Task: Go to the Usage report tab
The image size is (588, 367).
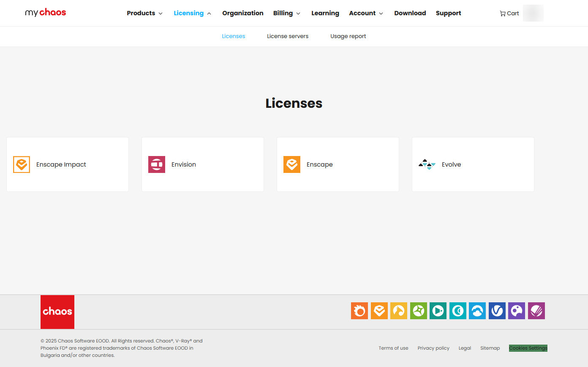Action: (x=348, y=36)
